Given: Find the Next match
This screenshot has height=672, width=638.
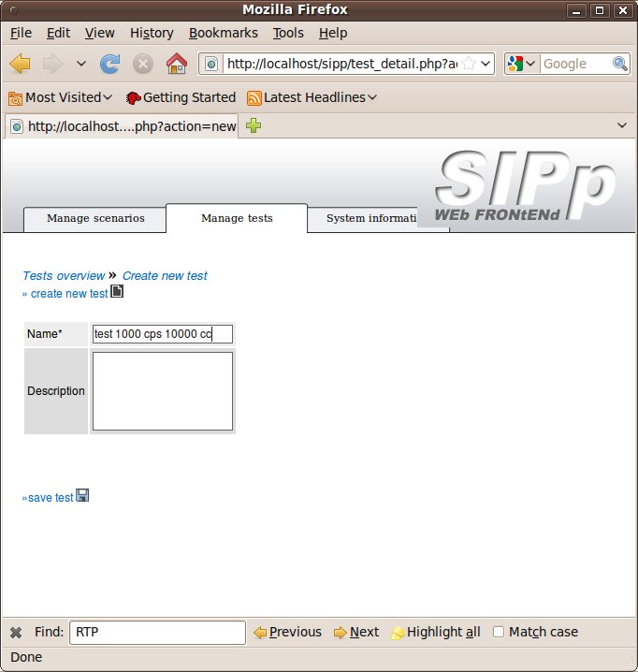Looking at the screenshot, I should (x=356, y=632).
